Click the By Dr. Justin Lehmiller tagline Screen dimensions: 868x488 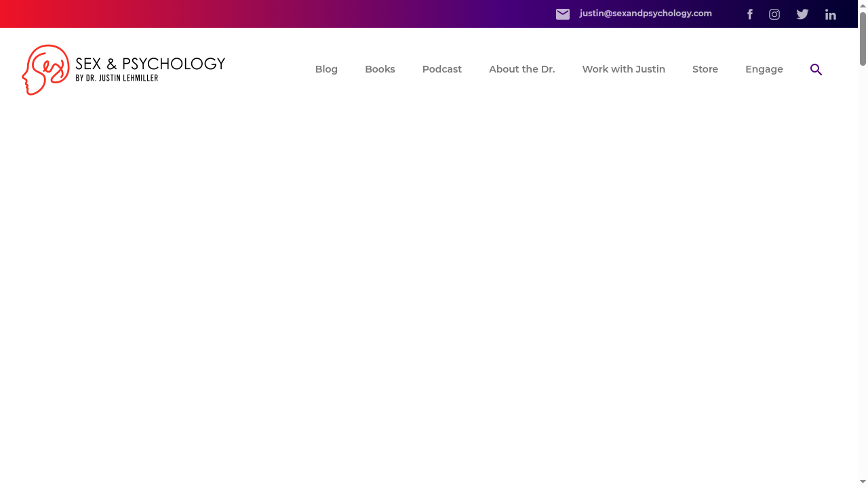tap(117, 78)
